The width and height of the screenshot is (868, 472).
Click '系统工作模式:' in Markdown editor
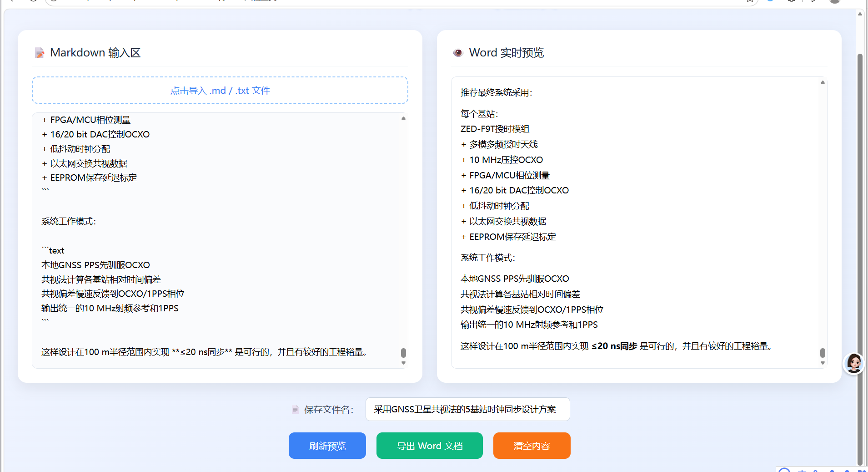point(69,221)
